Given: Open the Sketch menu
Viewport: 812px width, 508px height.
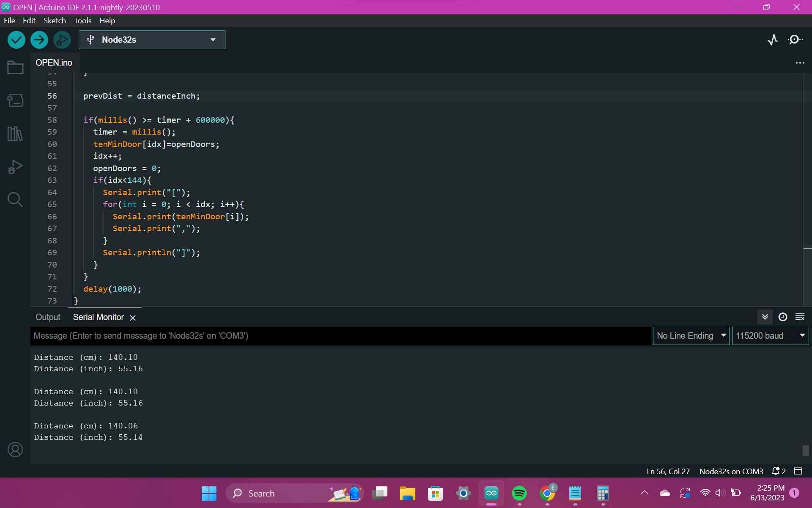Looking at the screenshot, I should (x=55, y=21).
